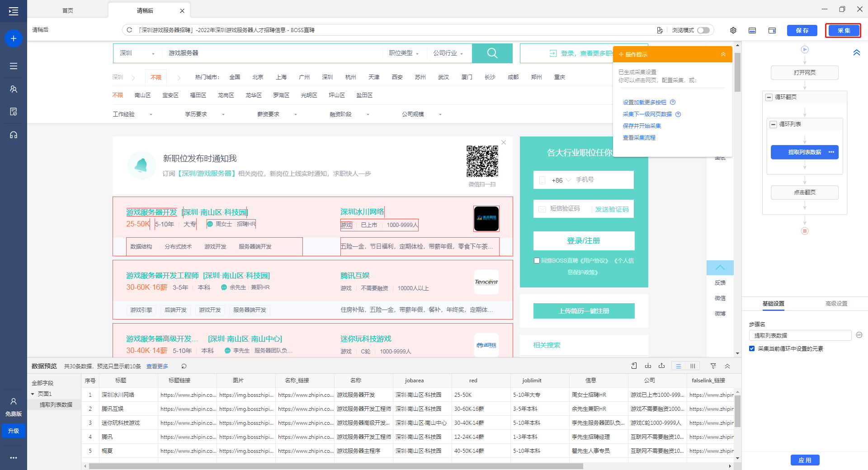
Task: Collapse the left sidebar menu
Action: tap(14, 11)
